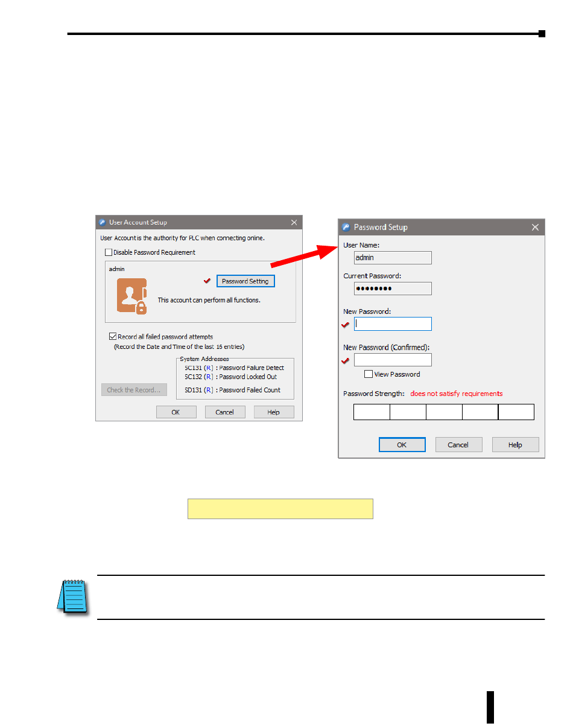Screen dimensions: 573x728
Task: Click the first password strength bar segment
Action: [x=372, y=412]
